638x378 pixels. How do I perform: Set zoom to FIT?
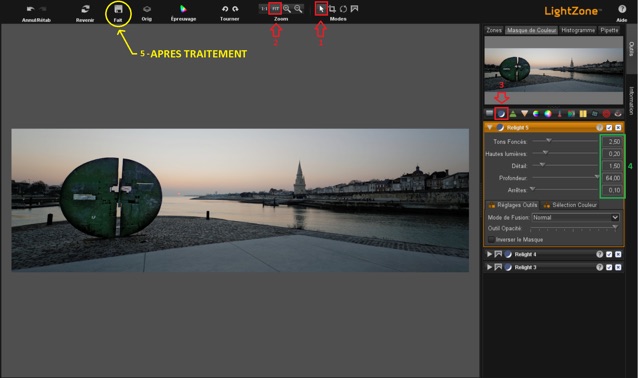pos(275,9)
